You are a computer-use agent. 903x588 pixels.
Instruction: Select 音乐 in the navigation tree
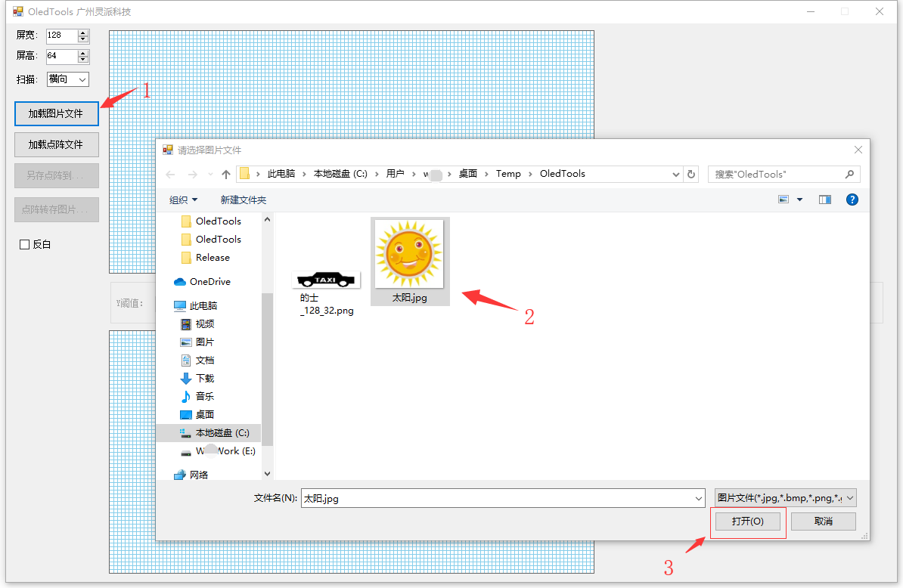coord(197,397)
